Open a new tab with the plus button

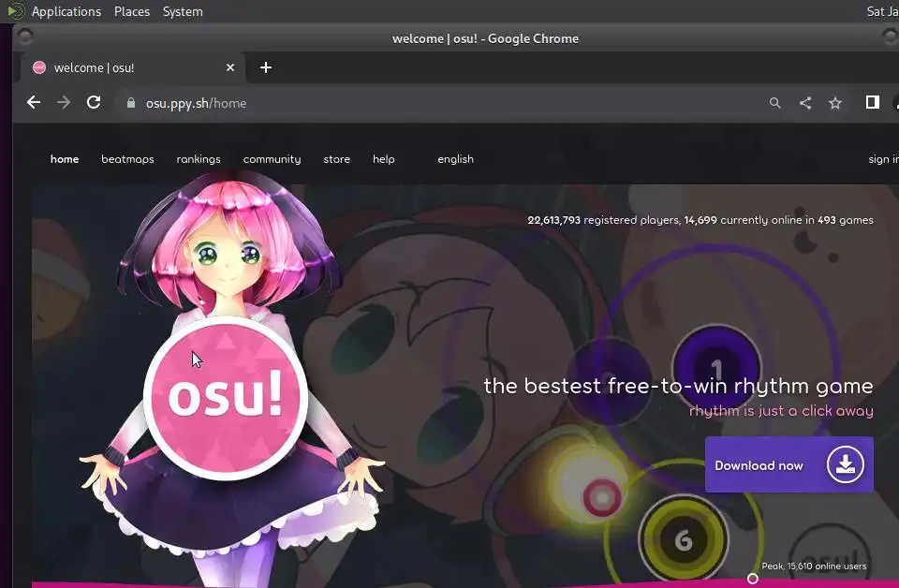tap(265, 67)
